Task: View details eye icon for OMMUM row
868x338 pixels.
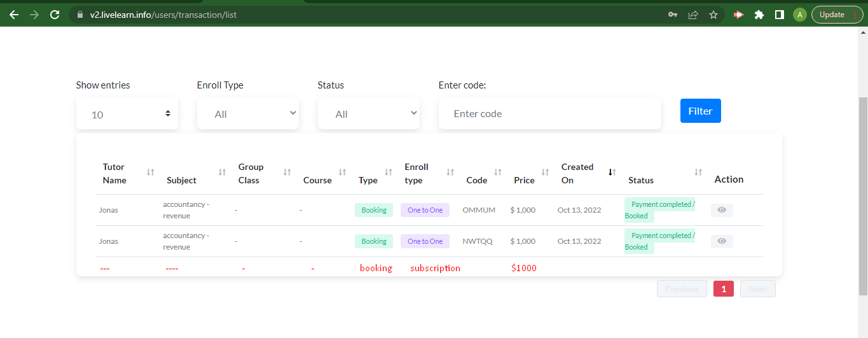Action: (722, 210)
